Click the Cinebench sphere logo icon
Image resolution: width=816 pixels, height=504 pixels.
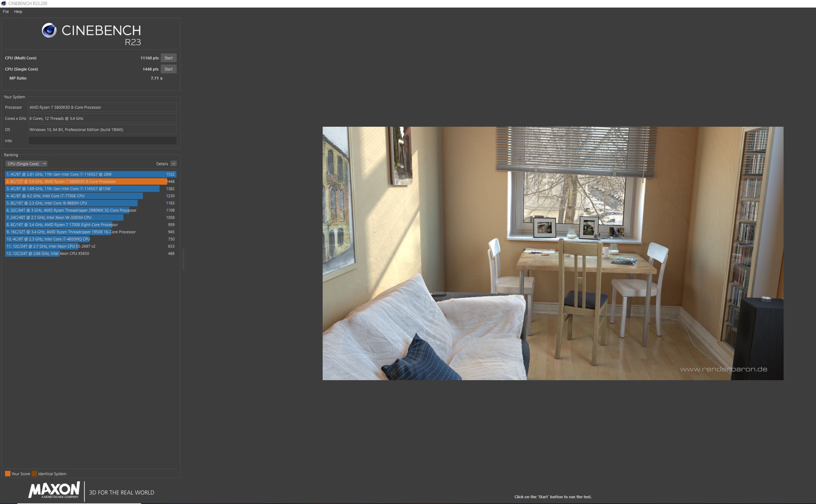[49, 31]
